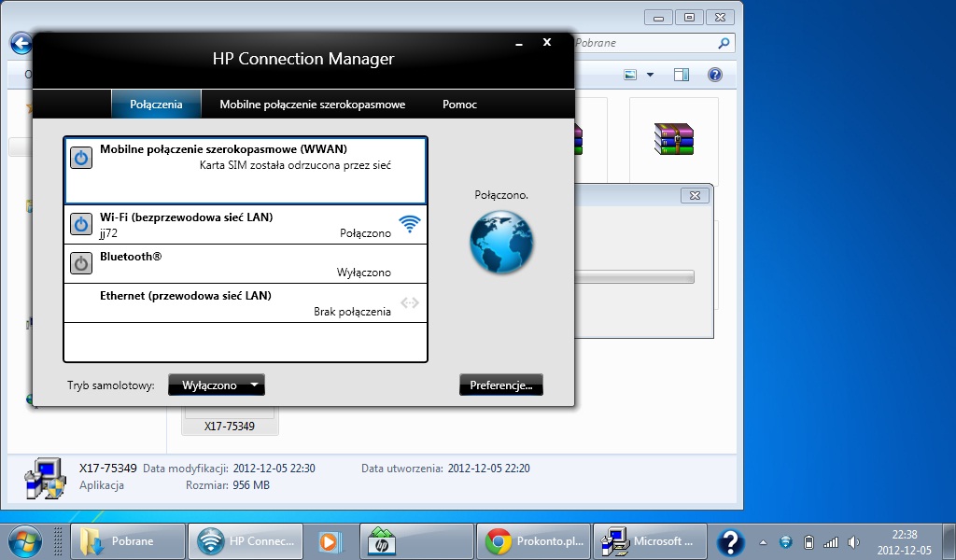Screen dimensions: 956x560
Task: Show hidden system tray icons arrow
Action: coord(765,542)
